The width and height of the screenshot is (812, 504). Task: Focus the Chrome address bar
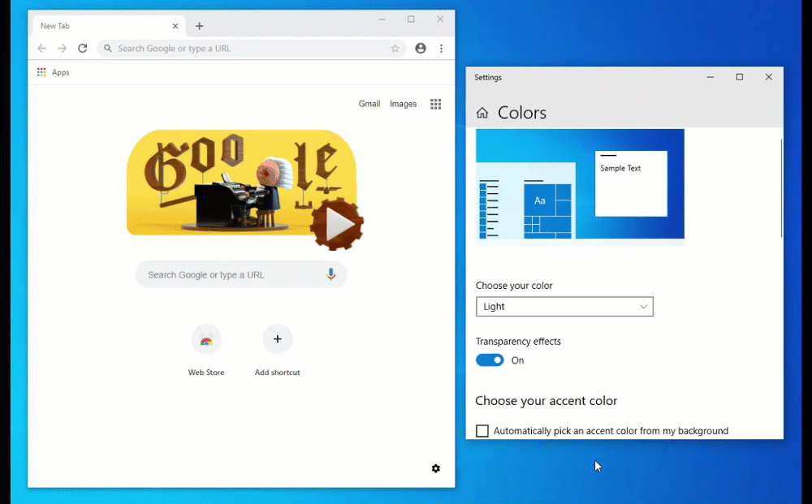[252, 48]
